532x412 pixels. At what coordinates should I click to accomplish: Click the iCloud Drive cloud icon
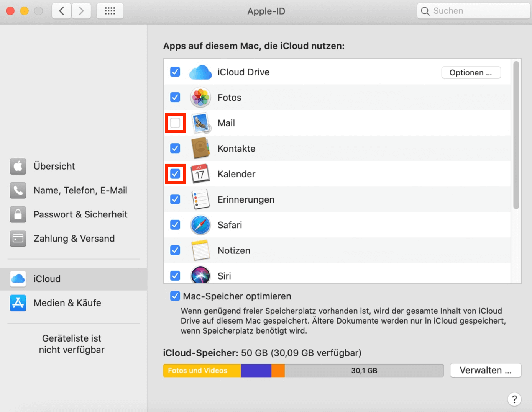[200, 72]
